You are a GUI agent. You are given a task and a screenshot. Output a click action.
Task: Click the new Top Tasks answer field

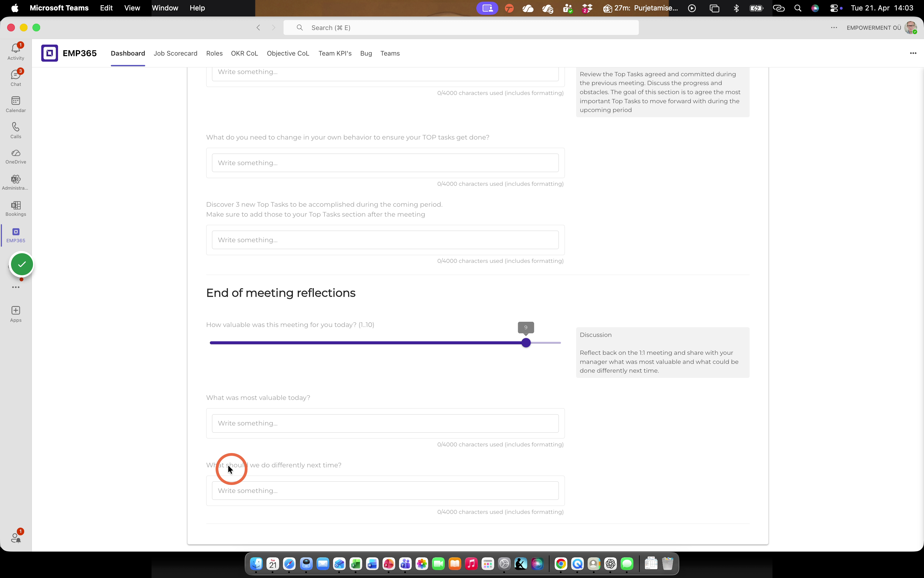(385, 240)
